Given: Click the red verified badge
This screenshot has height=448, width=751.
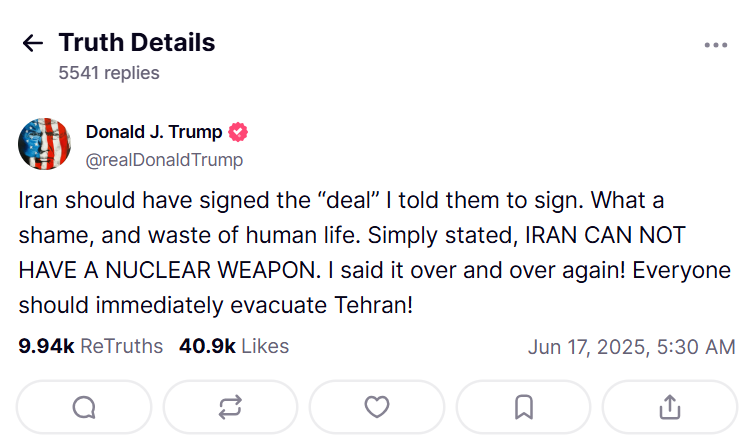Looking at the screenshot, I should (x=239, y=132).
